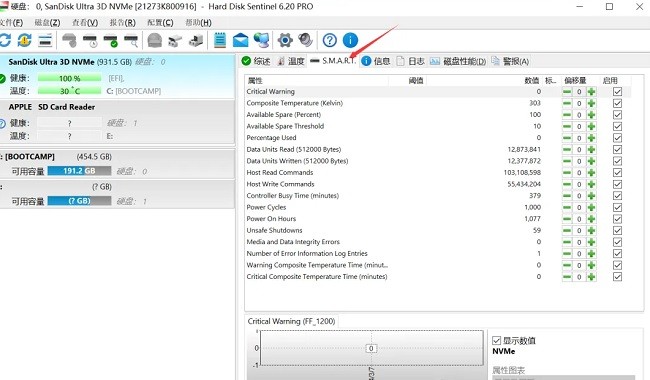Uncheck the Critical Warning enabled checkbox
The width and height of the screenshot is (650, 380).
(617, 92)
